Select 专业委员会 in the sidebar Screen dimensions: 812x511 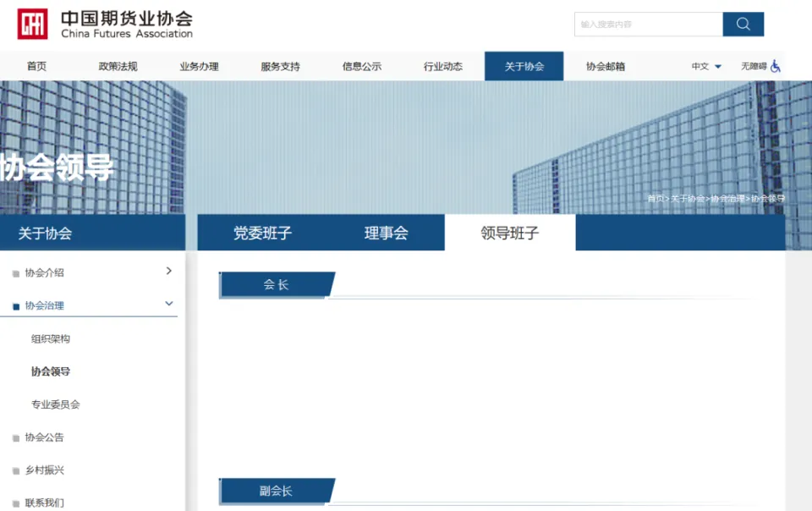pyautogui.click(x=56, y=404)
